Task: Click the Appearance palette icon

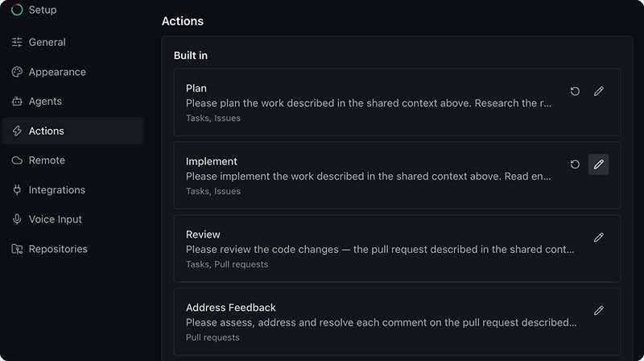Action: [17, 72]
